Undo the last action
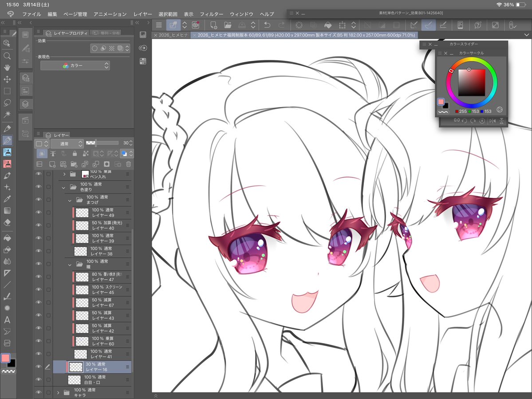Screen dimensions: 532x399 267,25
